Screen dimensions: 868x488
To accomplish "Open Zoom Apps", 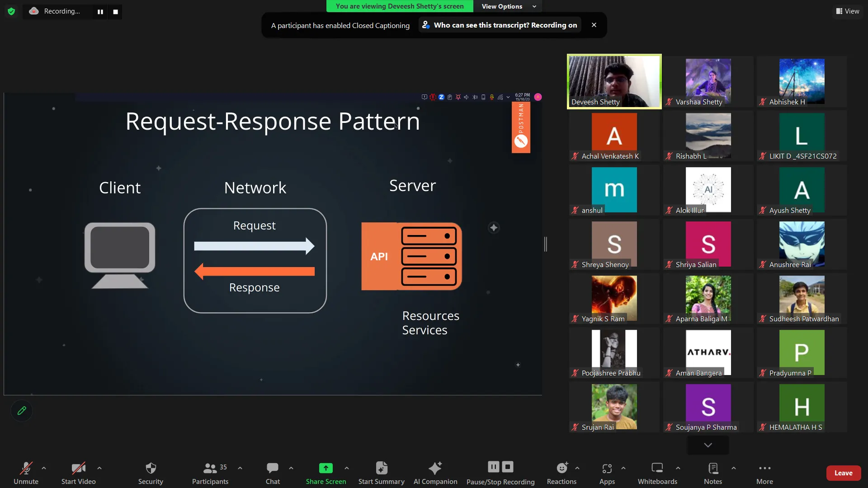I will 607,473.
